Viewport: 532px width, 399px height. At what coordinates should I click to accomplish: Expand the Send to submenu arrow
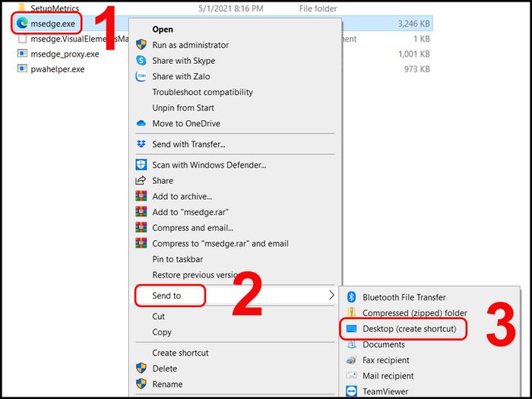(x=331, y=295)
